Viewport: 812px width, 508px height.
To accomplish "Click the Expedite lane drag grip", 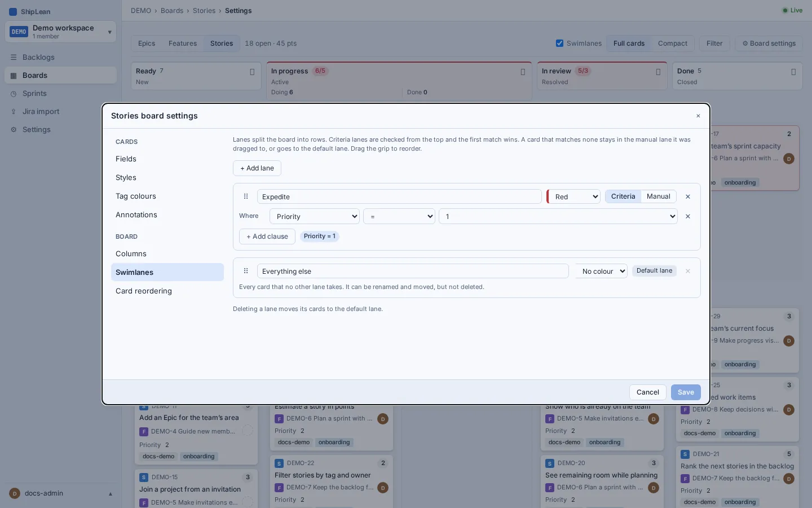I will [246, 196].
